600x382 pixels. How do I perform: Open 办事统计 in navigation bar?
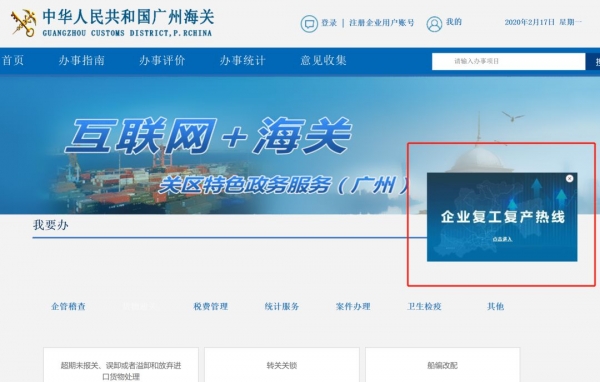coord(243,60)
